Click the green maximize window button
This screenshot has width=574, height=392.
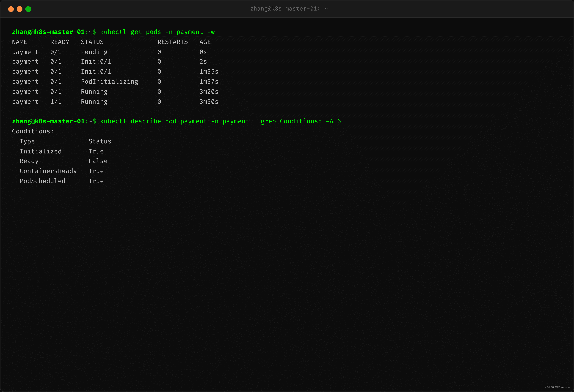click(x=28, y=9)
